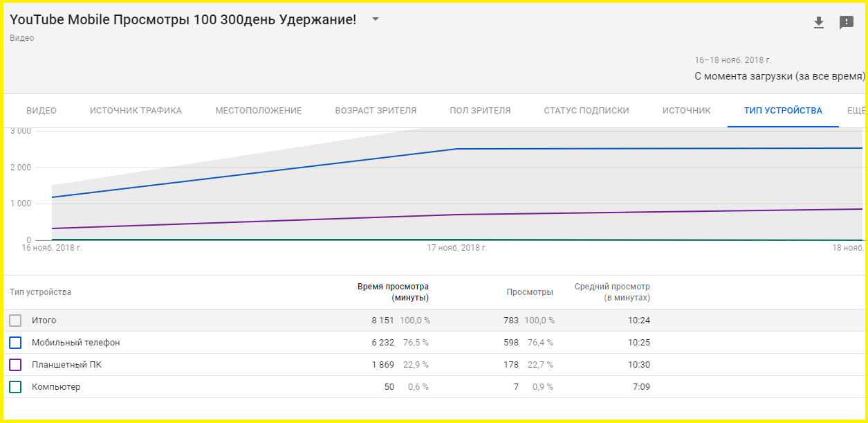Switch to the Источник tab
The height and width of the screenshot is (423, 868).
tap(687, 111)
